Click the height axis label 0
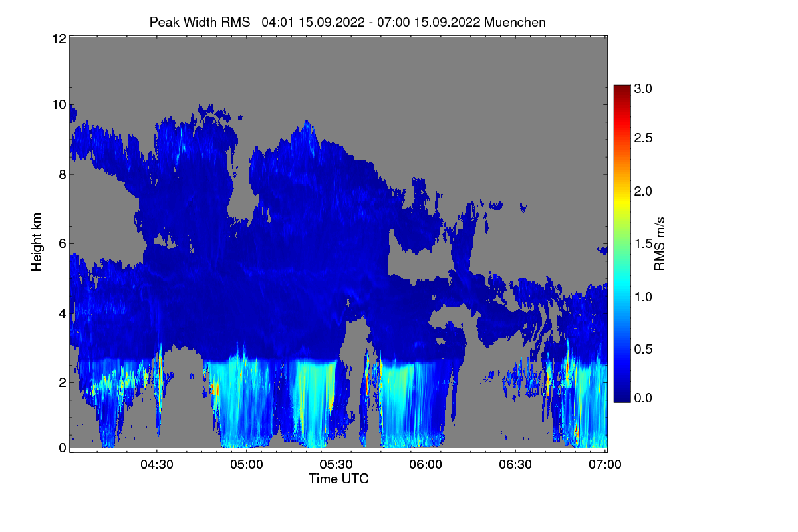798x532 pixels. click(x=62, y=448)
